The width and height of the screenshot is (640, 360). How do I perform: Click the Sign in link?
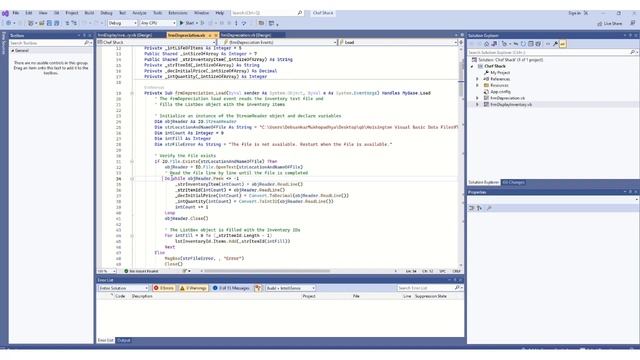pyautogui.click(x=574, y=13)
